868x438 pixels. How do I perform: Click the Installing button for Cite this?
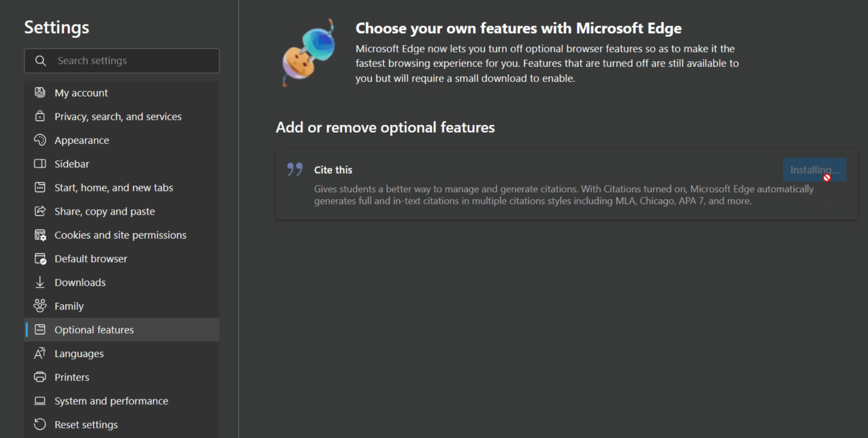tap(814, 170)
